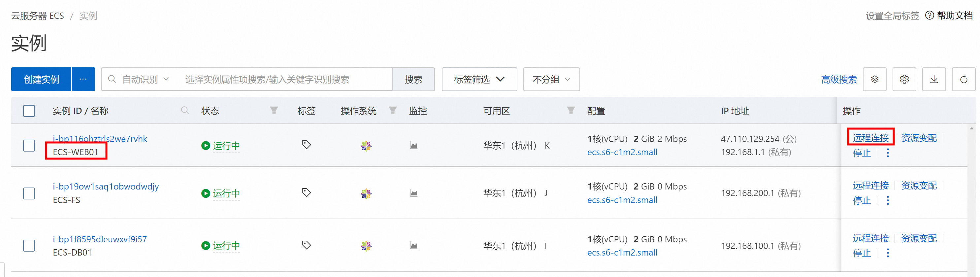Image resolution: width=980 pixels, height=277 pixels.
Task: Click the tag icon for ECS-WEB01
Action: coord(306,145)
